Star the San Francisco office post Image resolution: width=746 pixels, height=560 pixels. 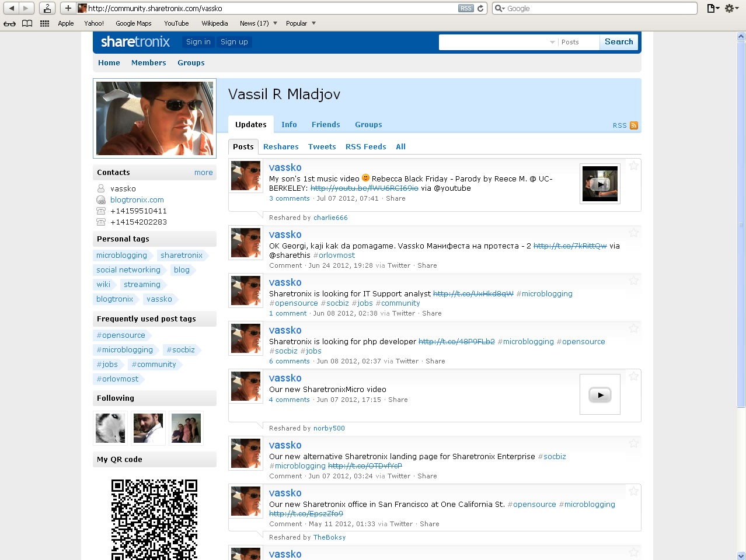633,491
